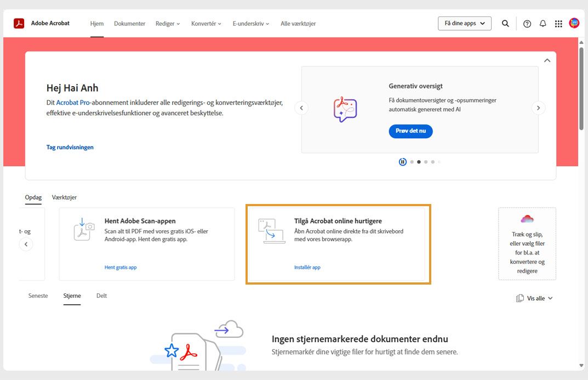Screen dimensions: 588x380
Task: Switch to the Værktøjer tab
Action: click(x=65, y=197)
